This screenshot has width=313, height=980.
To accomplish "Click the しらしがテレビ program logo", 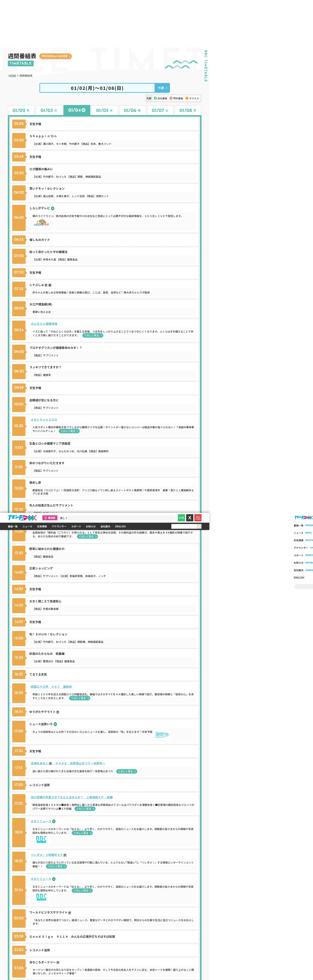I will pos(41,223).
